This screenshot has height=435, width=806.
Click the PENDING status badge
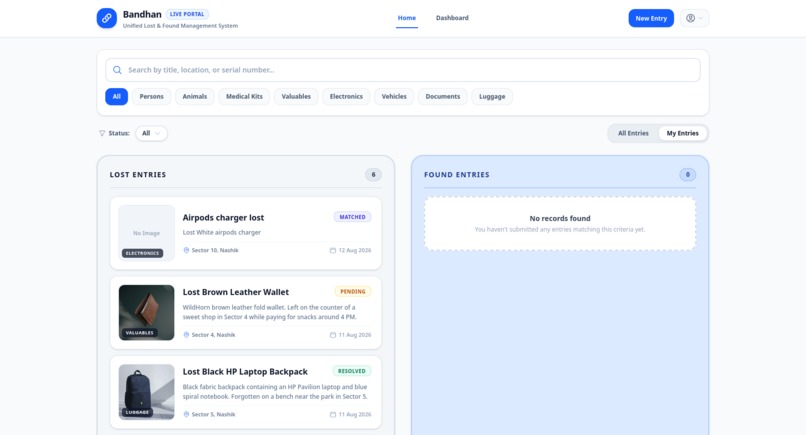pyautogui.click(x=353, y=292)
